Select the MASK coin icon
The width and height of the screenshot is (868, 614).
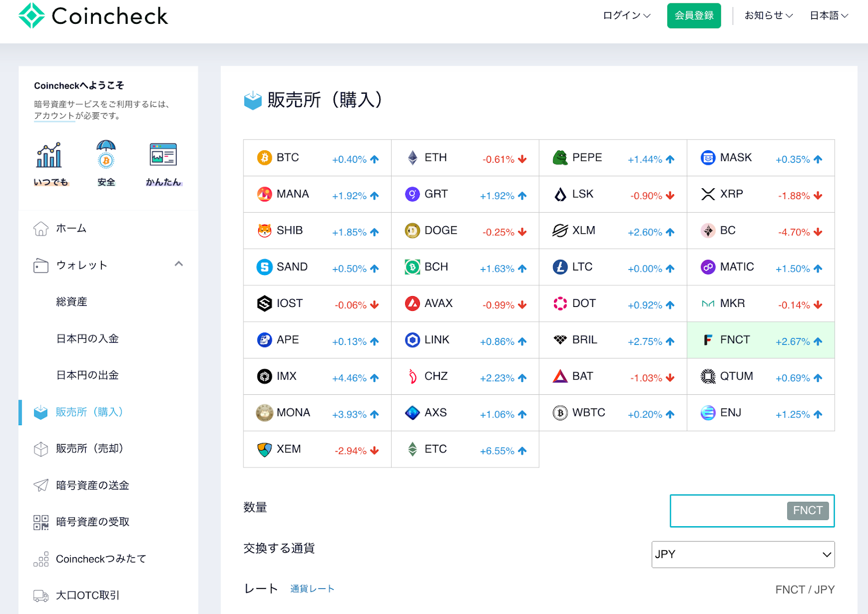pyautogui.click(x=708, y=158)
